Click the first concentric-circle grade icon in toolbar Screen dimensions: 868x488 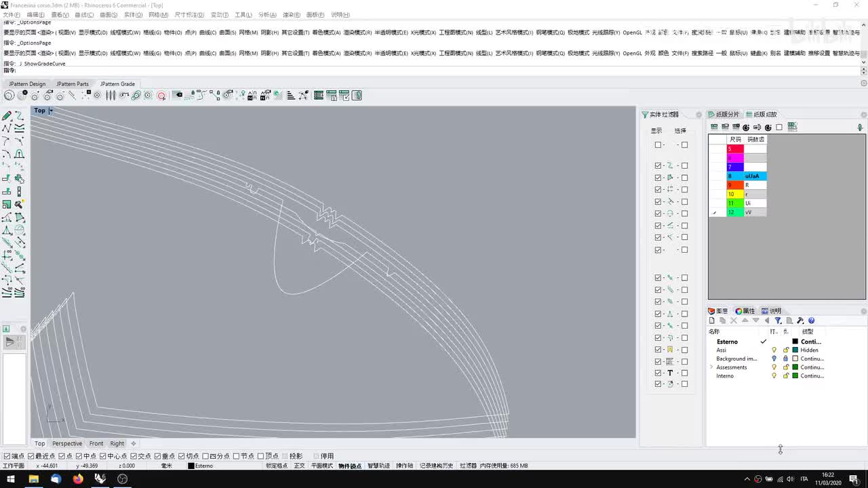9,96
